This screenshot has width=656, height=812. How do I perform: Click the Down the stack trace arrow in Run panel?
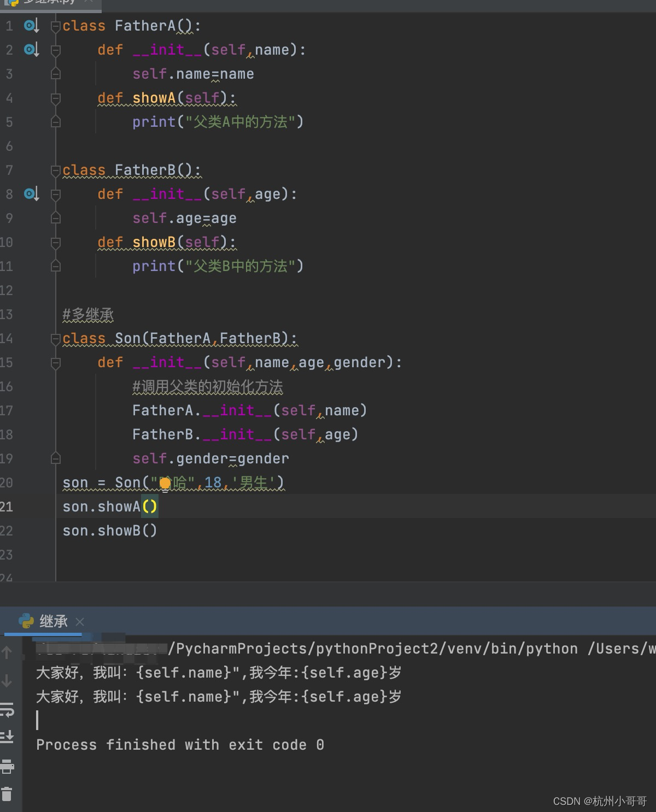point(7,681)
